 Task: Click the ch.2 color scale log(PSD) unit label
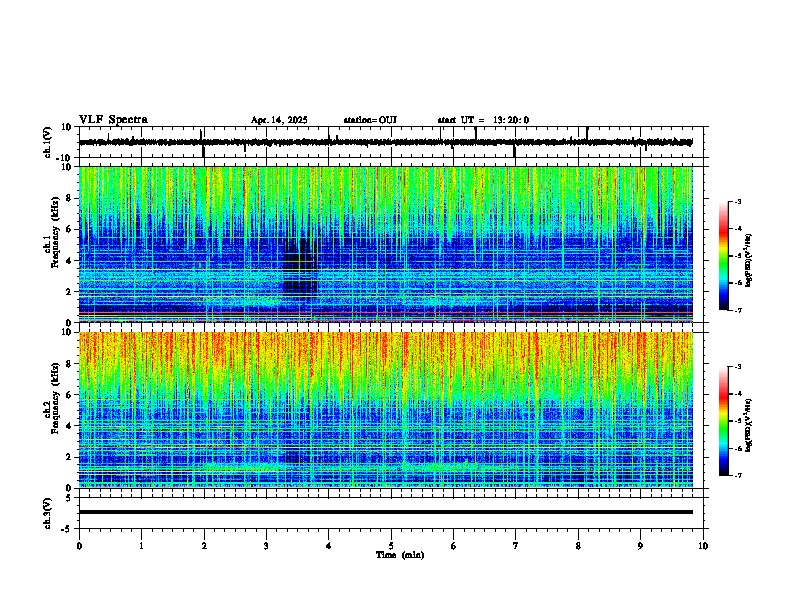pyautogui.click(x=749, y=425)
